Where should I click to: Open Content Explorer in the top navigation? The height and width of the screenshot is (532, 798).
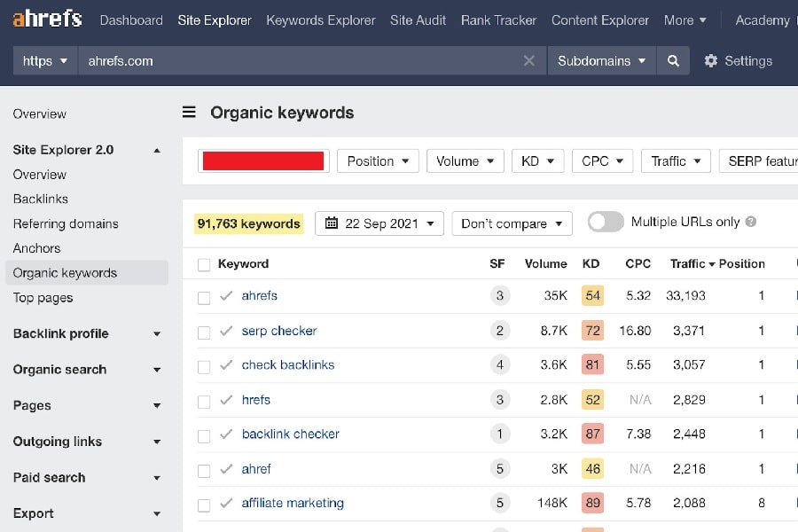coord(600,20)
